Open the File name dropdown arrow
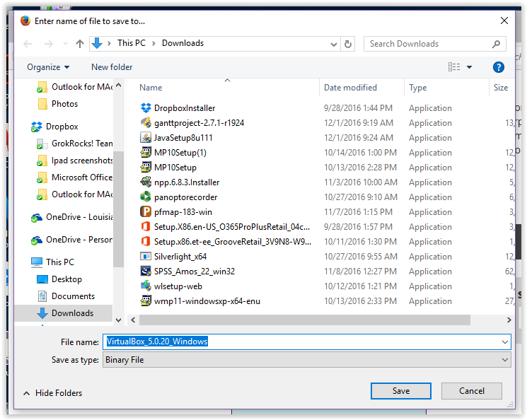 point(505,342)
